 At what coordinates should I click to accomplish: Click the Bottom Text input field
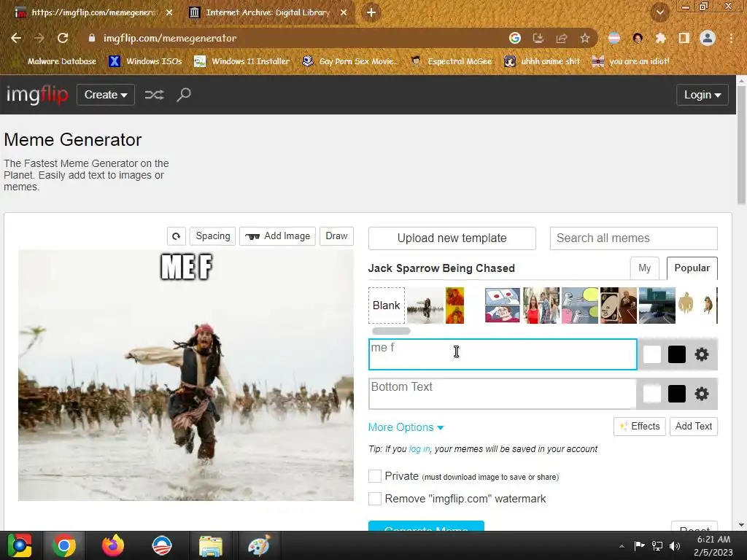[x=502, y=394]
